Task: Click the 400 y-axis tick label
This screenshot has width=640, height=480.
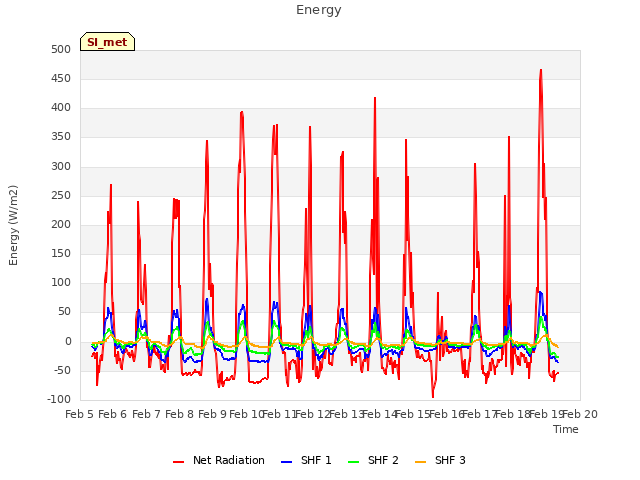Action: [61, 108]
